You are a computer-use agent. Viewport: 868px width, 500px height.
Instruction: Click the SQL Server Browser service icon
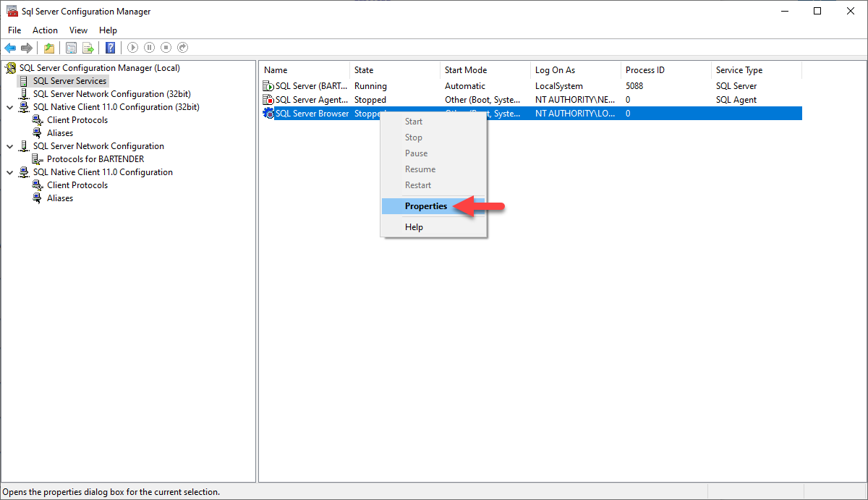coord(268,114)
